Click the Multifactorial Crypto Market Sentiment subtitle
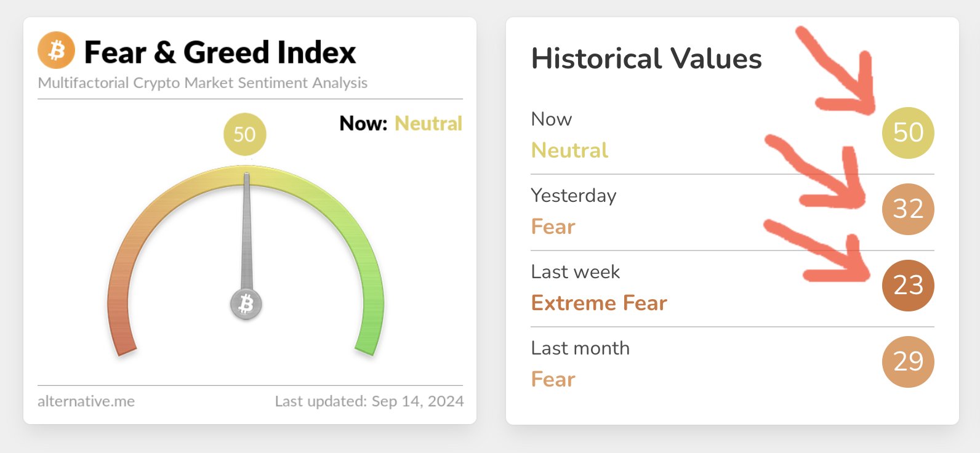The width and height of the screenshot is (980, 453). click(x=203, y=83)
